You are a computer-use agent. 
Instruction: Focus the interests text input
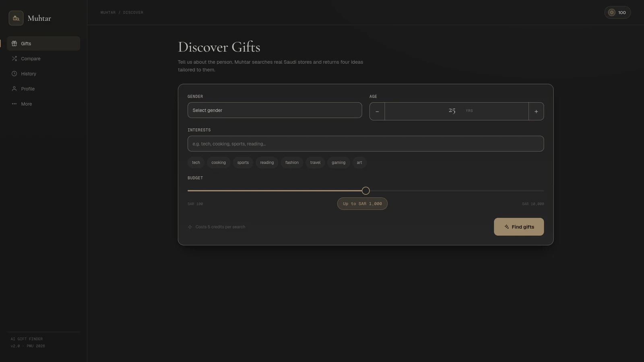pyautogui.click(x=365, y=144)
